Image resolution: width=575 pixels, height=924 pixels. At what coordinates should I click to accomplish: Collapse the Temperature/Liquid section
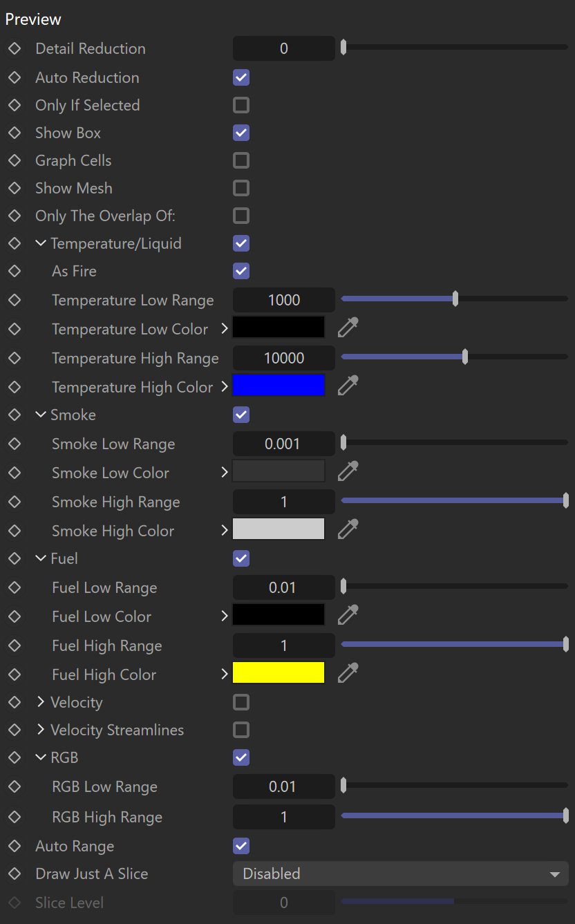click(41, 243)
